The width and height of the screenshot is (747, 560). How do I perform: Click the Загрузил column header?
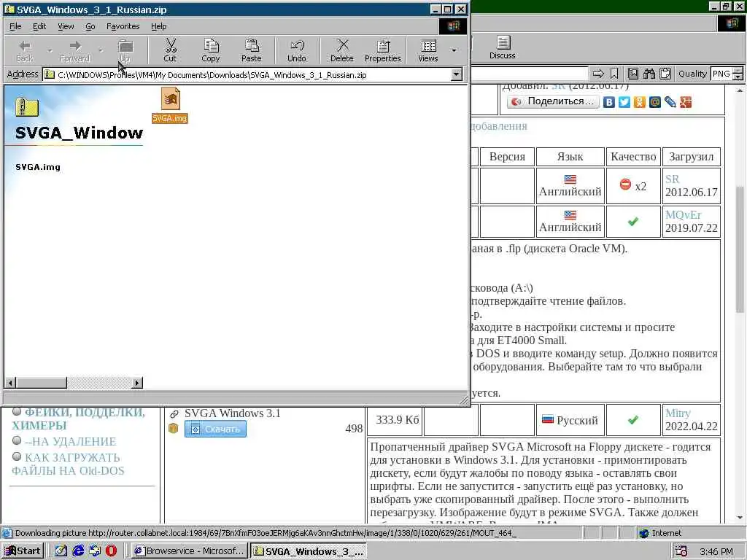692,157
